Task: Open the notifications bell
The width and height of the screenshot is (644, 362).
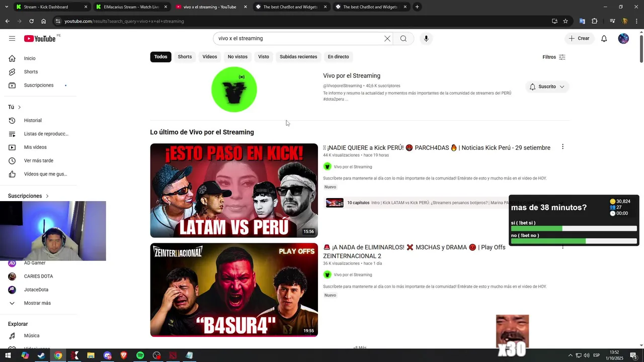Action: (604, 39)
